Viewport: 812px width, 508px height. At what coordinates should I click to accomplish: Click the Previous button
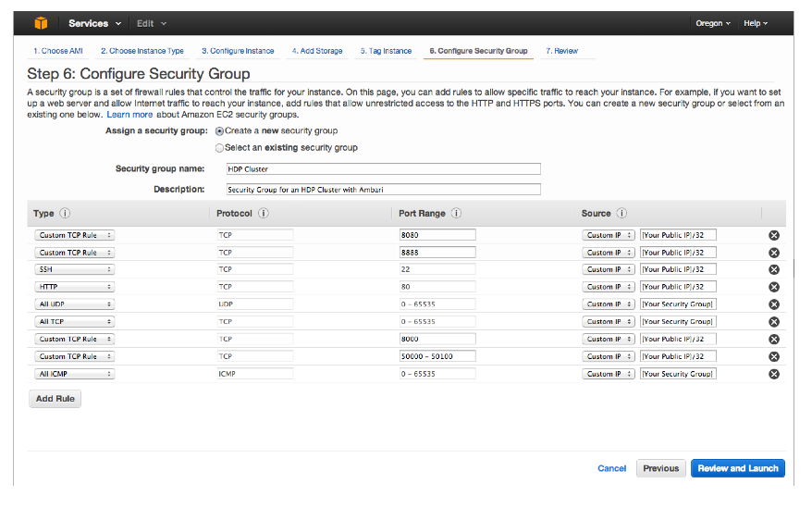[660, 468]
